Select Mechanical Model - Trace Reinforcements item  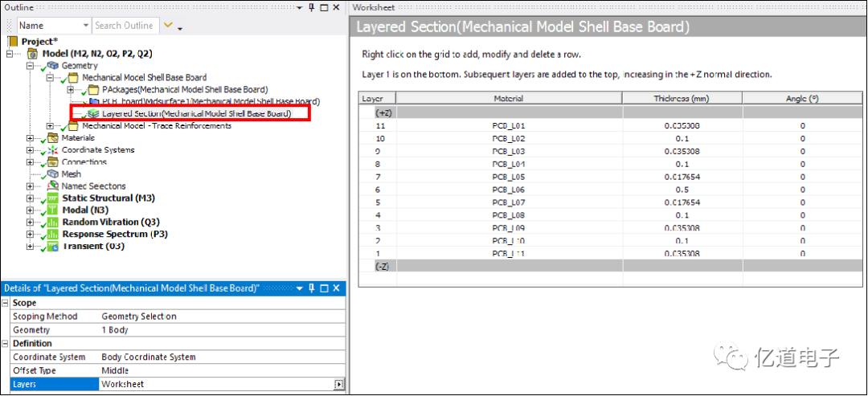pyautogui.click(x=145, y=126)
